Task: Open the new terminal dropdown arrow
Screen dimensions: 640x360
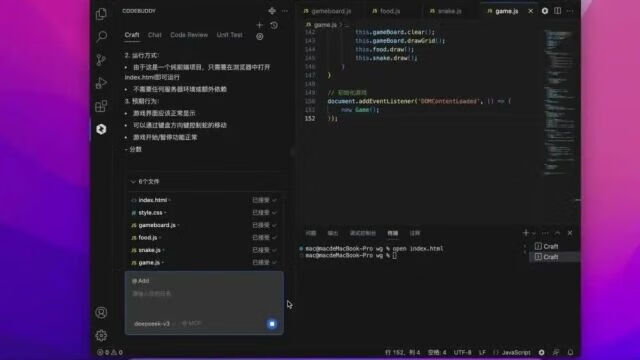Action: pos(534,233)
